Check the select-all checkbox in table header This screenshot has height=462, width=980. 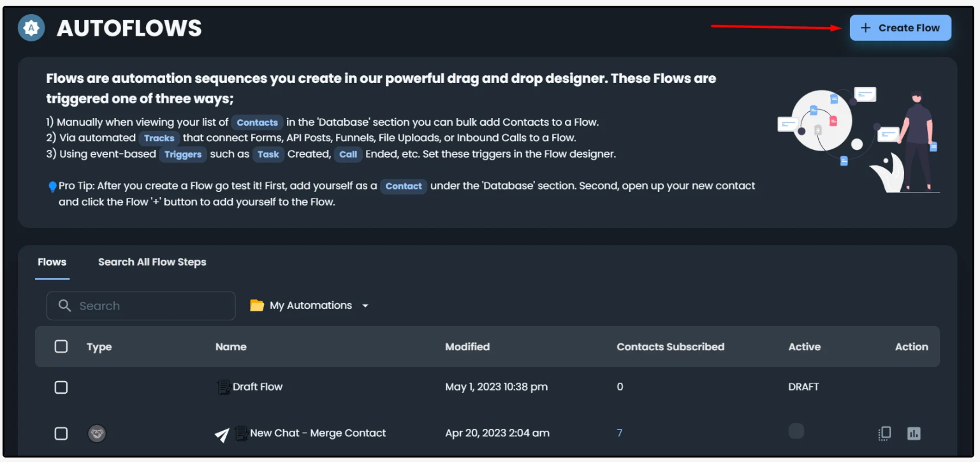tap(61, 346)
